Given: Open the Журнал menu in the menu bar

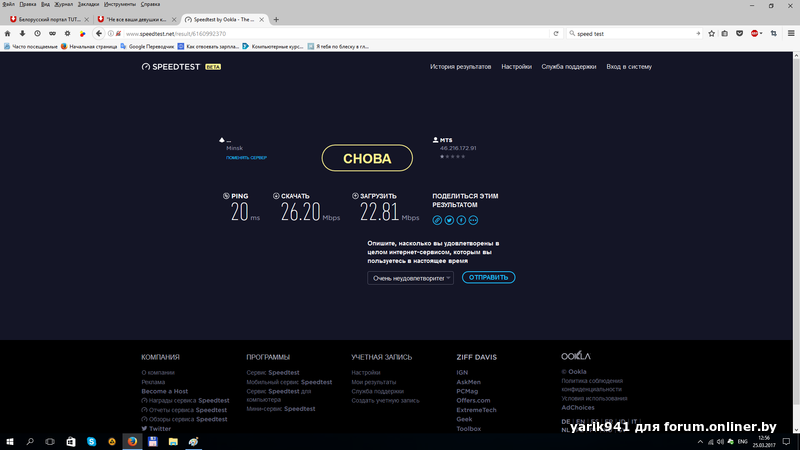Looking at the screenshot, I should (x=65, y=4).
